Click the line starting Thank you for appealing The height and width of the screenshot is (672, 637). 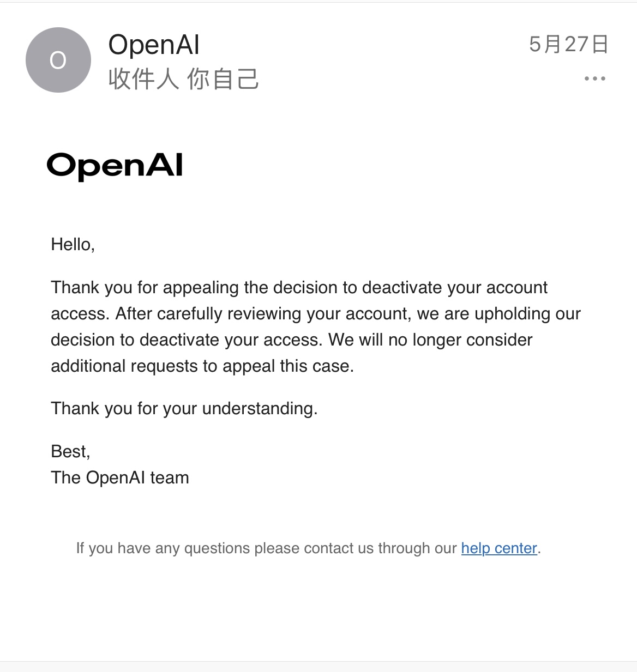pyautogui.click(x=299, y=287)
